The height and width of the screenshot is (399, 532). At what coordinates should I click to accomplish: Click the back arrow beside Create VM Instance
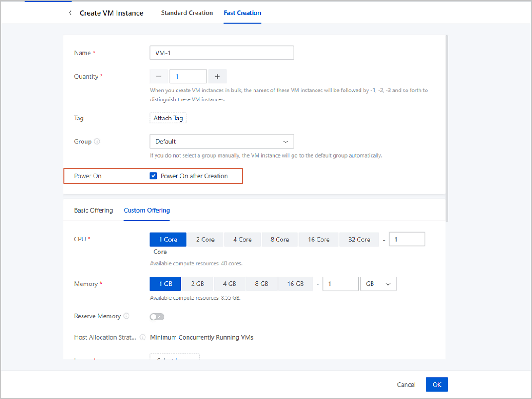point(70,13)
